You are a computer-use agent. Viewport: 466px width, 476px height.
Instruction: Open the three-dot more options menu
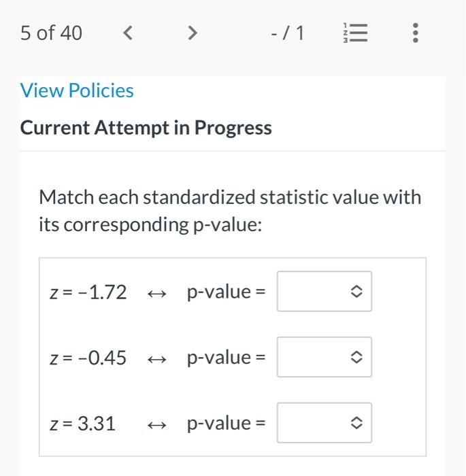click(x=416, y=33)
